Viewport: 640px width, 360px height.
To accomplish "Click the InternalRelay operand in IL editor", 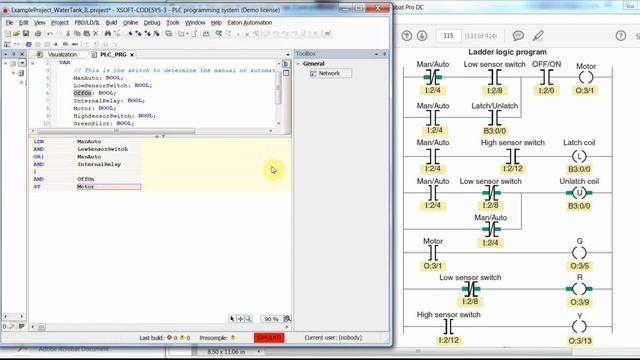I will click(99, 164).
